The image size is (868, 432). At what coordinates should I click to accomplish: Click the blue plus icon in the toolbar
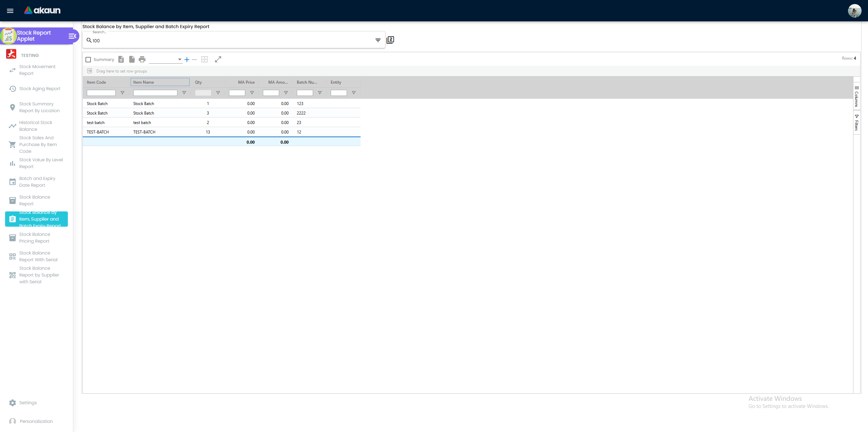coord(187,60)
